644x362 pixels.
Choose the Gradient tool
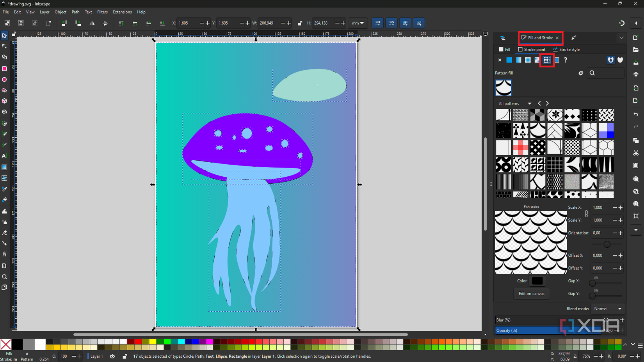[x=4, y=167]
